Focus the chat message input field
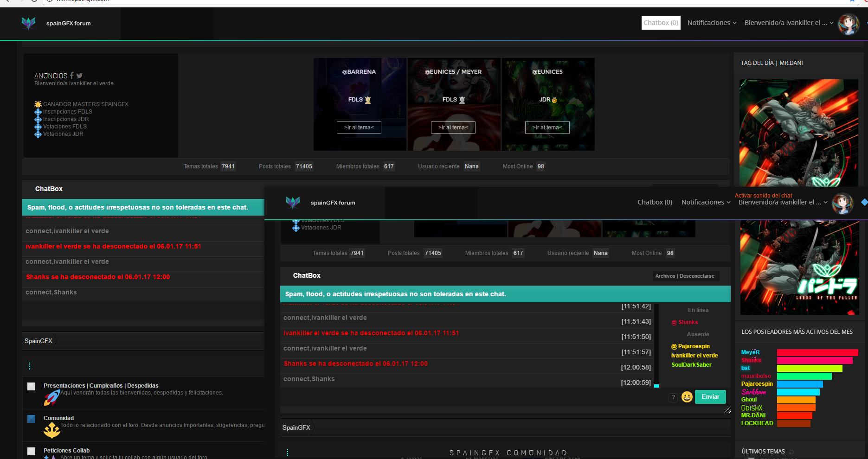This screenshot has width=868, height=459. 473,397
